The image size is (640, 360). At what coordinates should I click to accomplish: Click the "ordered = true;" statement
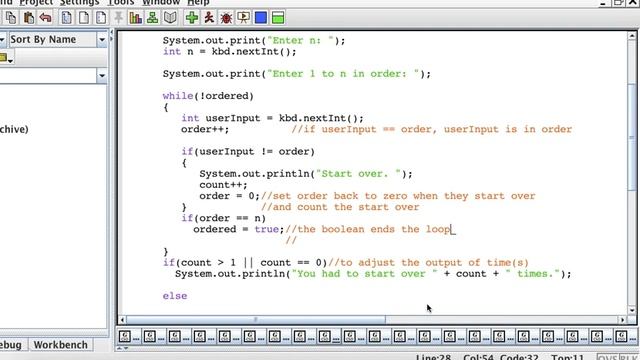click(238, 229)
